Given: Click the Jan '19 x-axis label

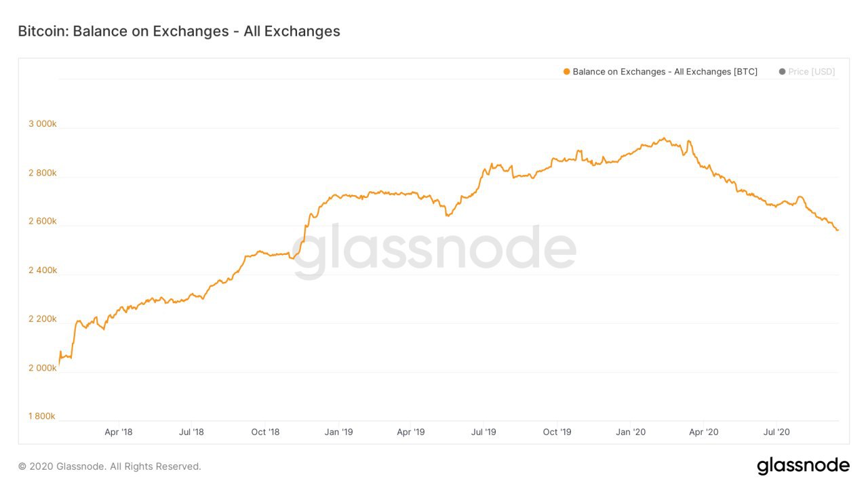Looking at the screenshot, I should click(x=338, y=432).
